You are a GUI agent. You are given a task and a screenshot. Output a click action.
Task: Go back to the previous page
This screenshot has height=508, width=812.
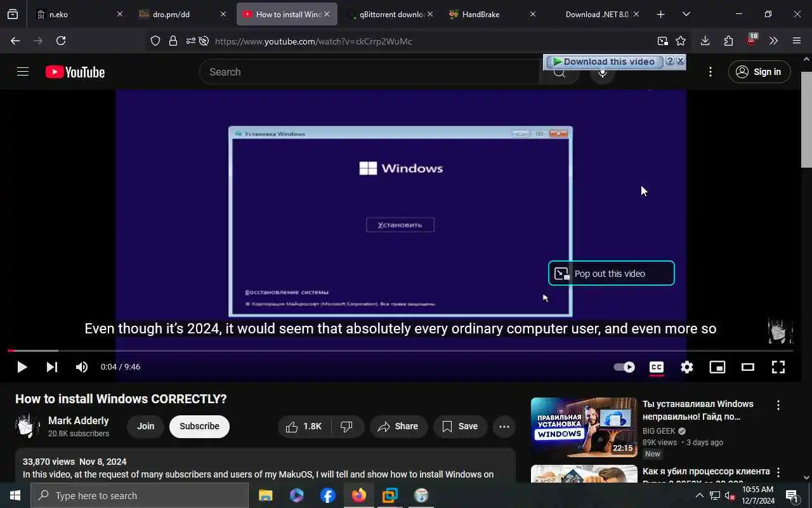pos(15,41)
